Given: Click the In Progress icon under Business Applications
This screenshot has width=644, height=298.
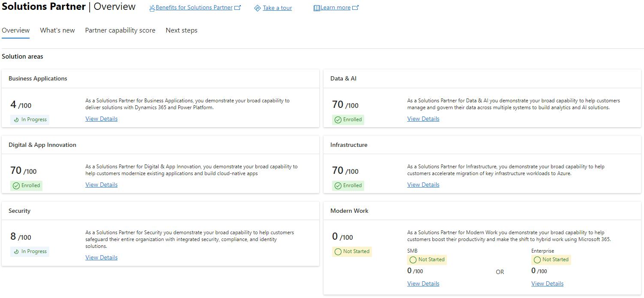Looking at the screenshot, I should click(x=16, y=120).
